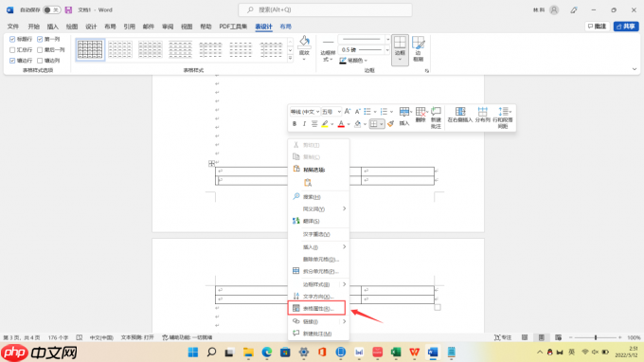The height and width of the screenshot is (362, 644).
Task: Toggle the 自动保存 autosave switch
Action: point(52,9)
